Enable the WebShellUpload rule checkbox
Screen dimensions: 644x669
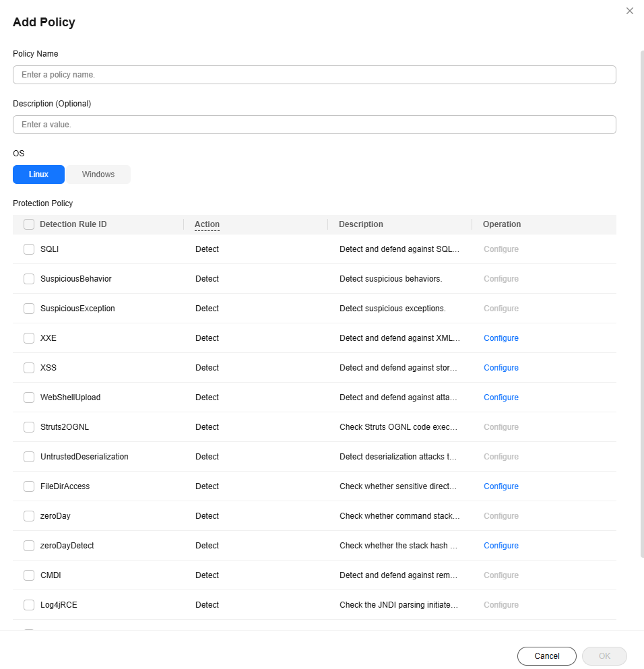click(29, 397)
